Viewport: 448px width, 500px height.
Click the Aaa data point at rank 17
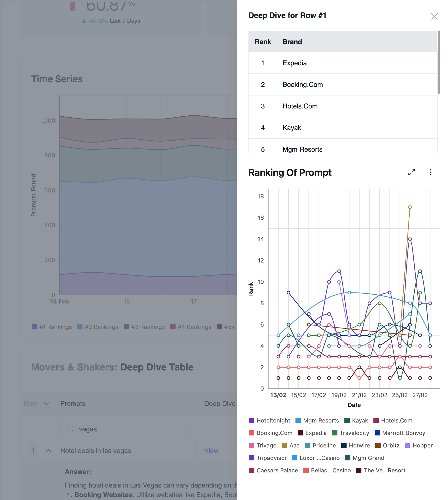(410, 207)
